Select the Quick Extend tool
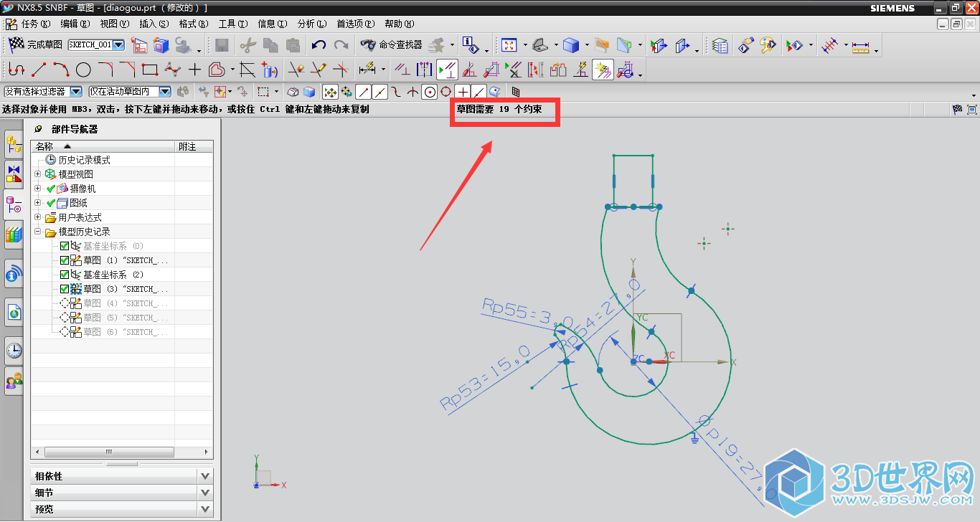980x522 pixels. (319, 70)
